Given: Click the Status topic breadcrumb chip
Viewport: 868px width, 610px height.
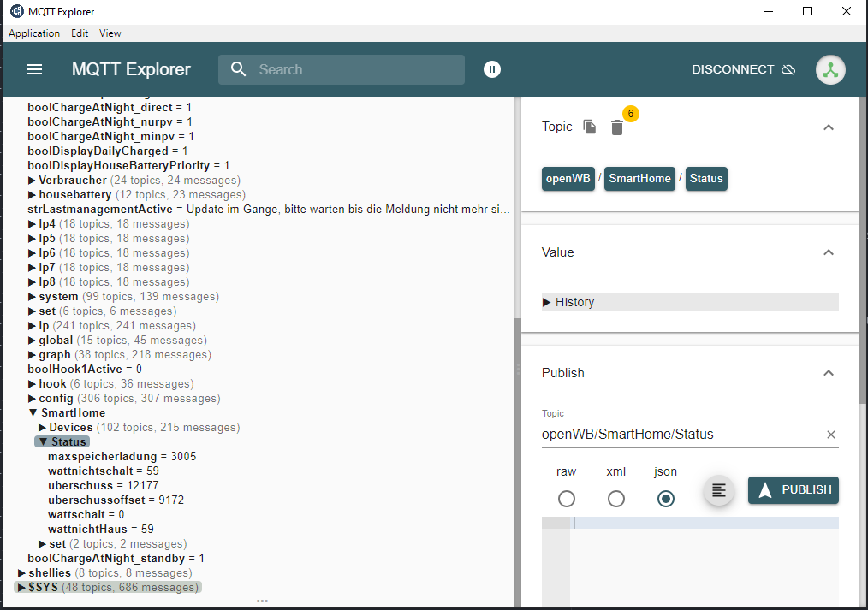Looking at the screenshot, I should click(706, 179).
